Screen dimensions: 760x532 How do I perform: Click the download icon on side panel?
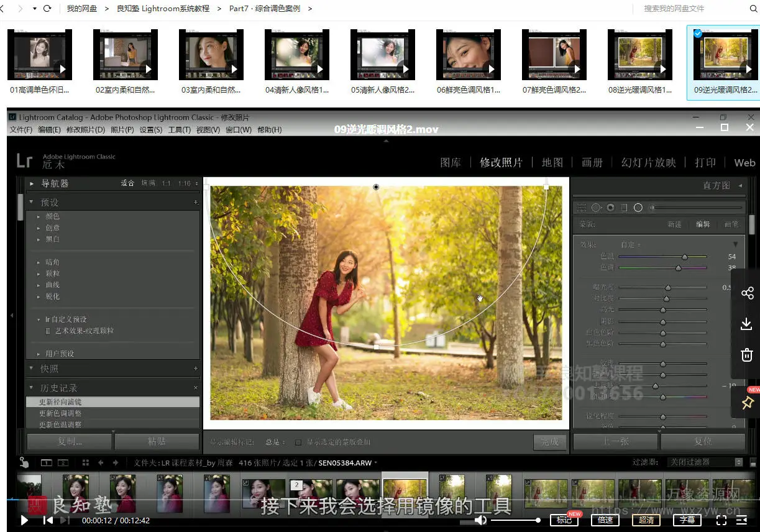(747, 324)
